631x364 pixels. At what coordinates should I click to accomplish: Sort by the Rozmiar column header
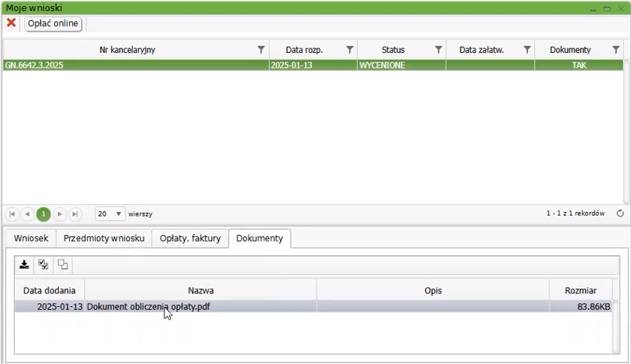click(580, 291)
